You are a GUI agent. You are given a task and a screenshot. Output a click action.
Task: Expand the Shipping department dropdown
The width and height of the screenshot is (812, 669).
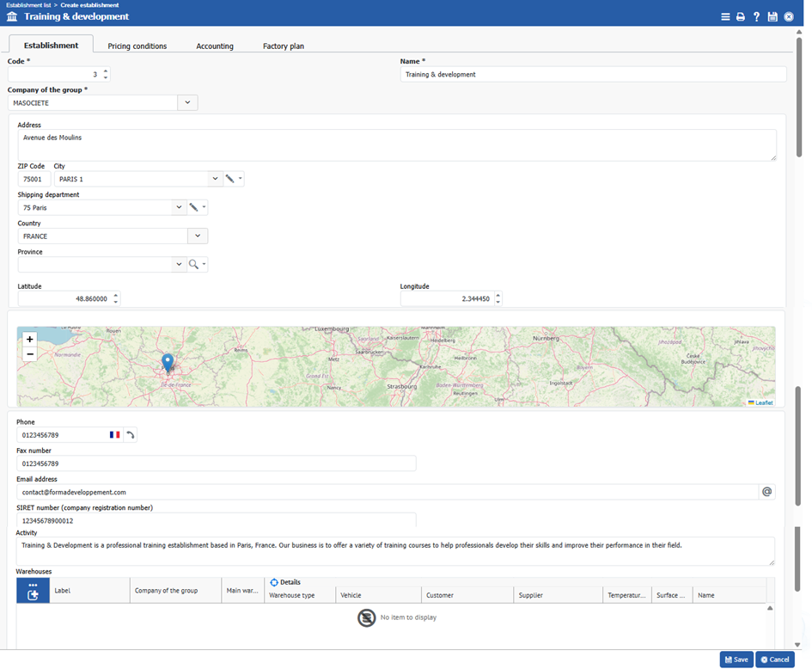pyautogui.click(x=179, y=207)
